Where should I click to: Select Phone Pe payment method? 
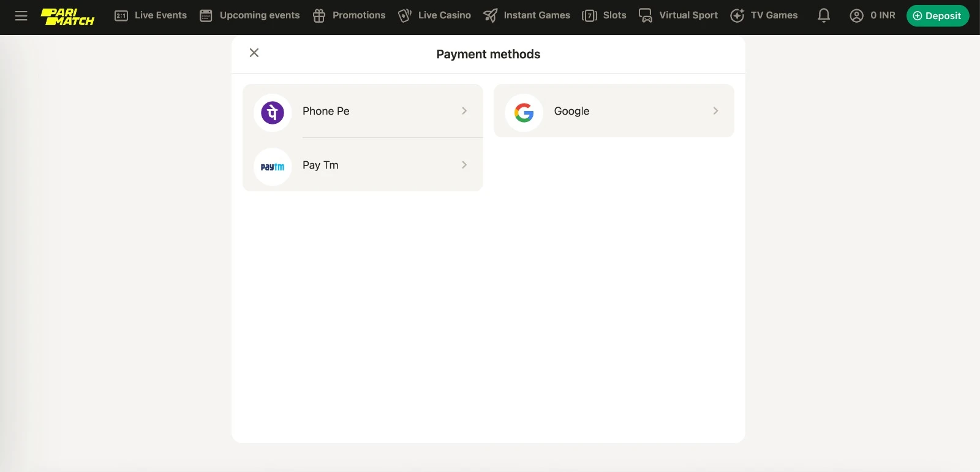(x=363, y=111)
